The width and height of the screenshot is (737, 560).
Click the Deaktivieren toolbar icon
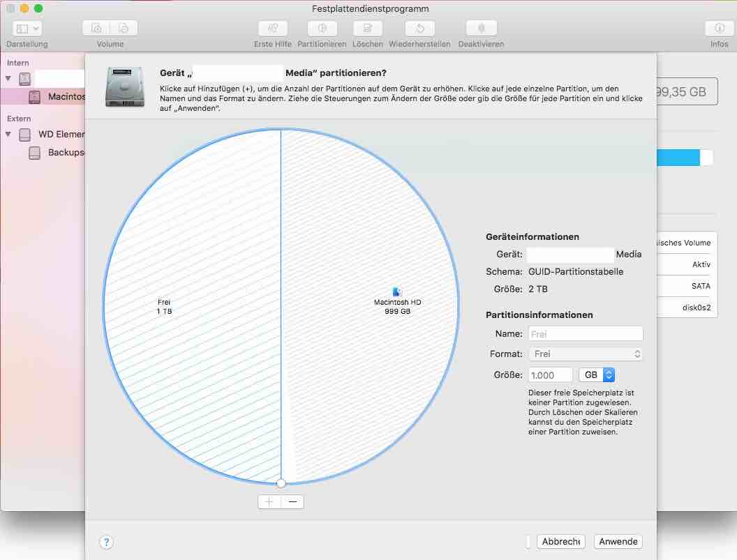[x=481, y=29]
